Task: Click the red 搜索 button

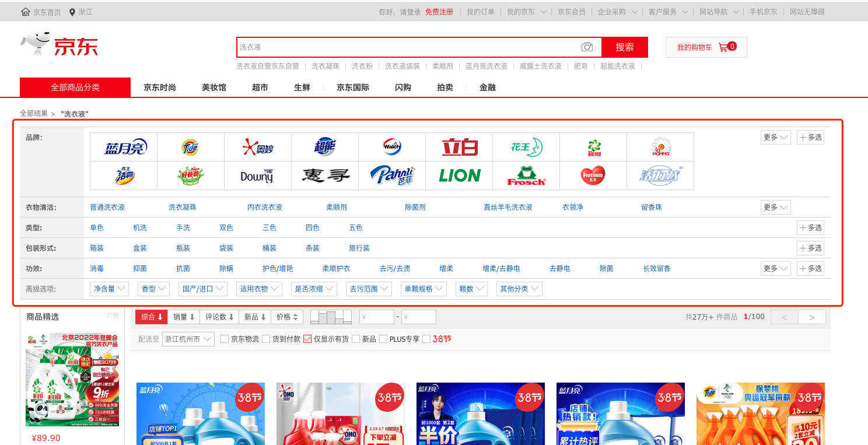Action: coord(624,47)
